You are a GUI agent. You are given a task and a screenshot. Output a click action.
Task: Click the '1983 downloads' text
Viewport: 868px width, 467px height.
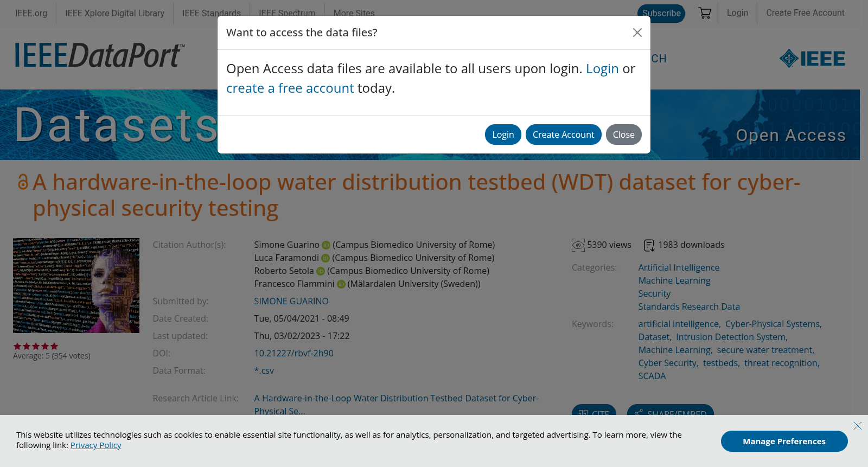click(691, 245)
